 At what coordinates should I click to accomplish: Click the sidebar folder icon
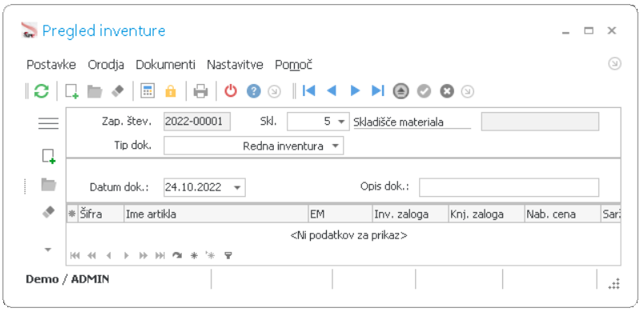(x=49, y=185)
